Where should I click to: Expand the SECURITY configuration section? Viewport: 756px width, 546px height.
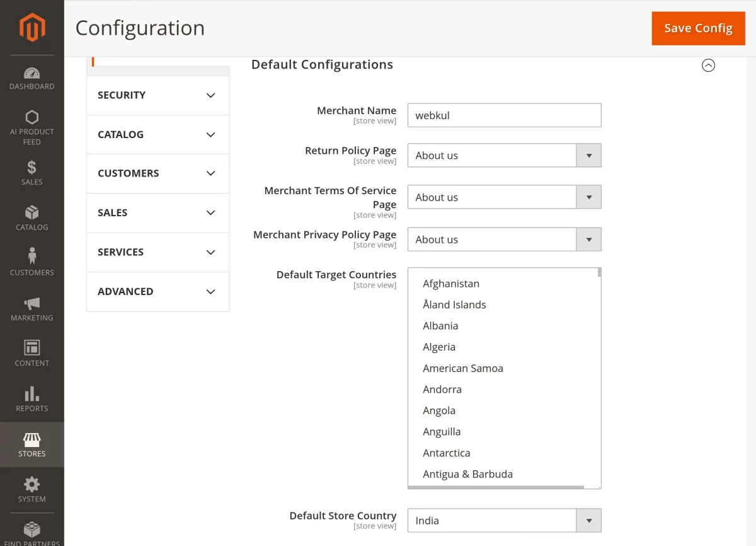157,95
